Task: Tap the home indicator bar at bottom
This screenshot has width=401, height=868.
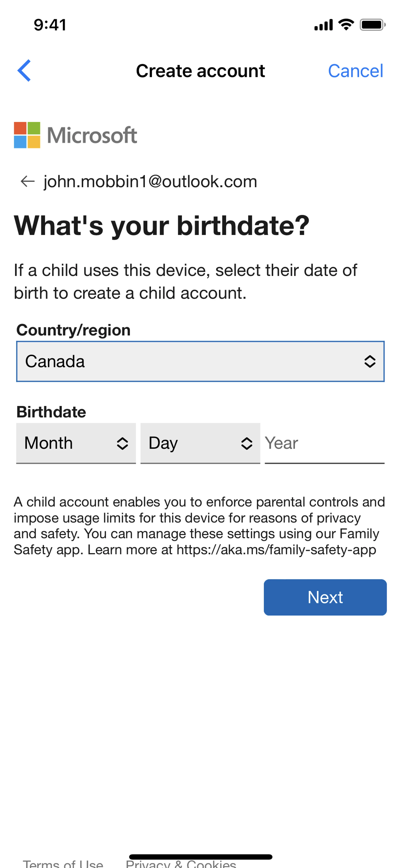Action: (200, 857)
